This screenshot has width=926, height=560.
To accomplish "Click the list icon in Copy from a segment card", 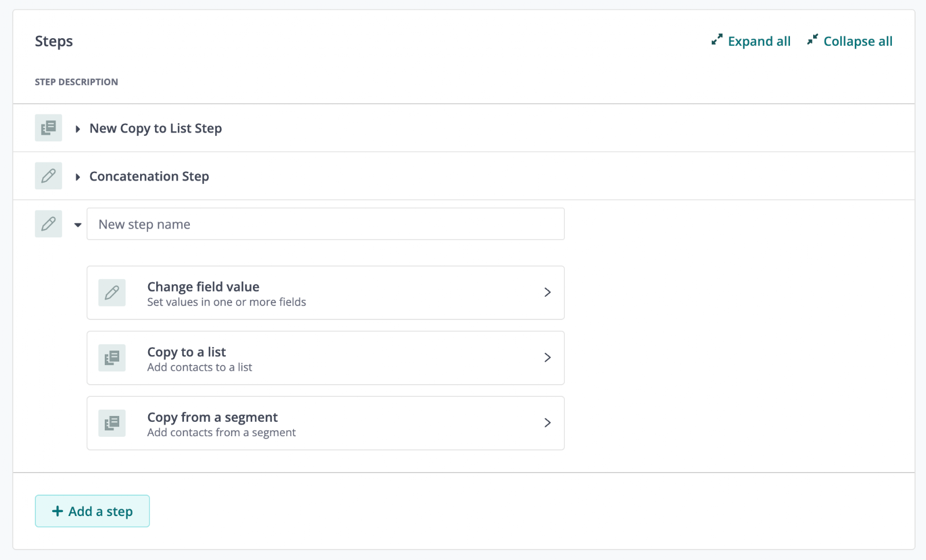I will point(112,423).
